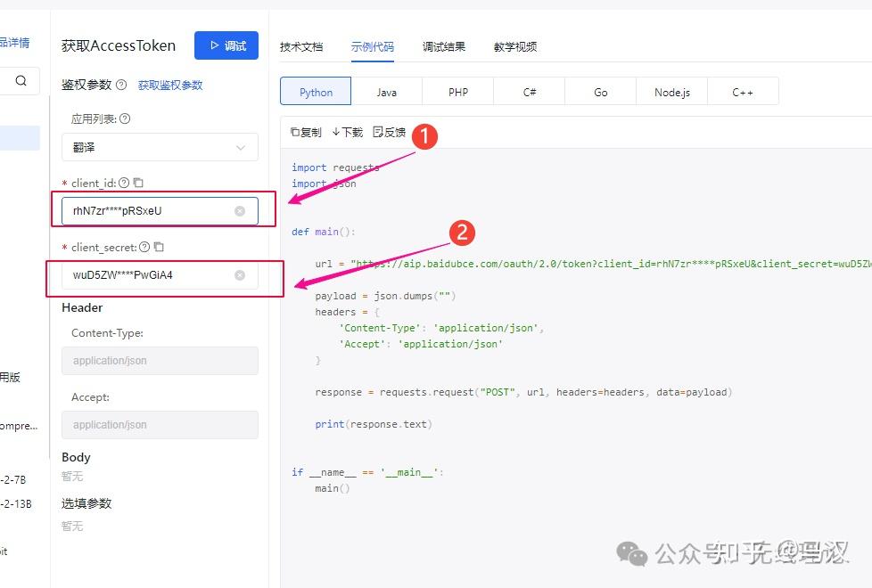Screen dimensions: 872x588
Task: Open the 调试结果 tab
Action: click(443, 45)
